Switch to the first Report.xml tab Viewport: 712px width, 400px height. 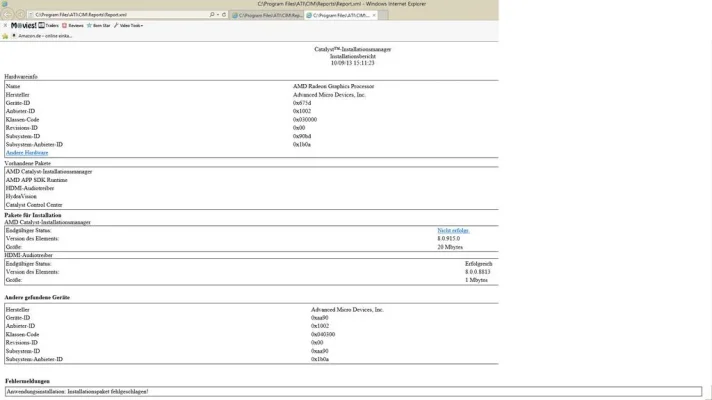267,15
